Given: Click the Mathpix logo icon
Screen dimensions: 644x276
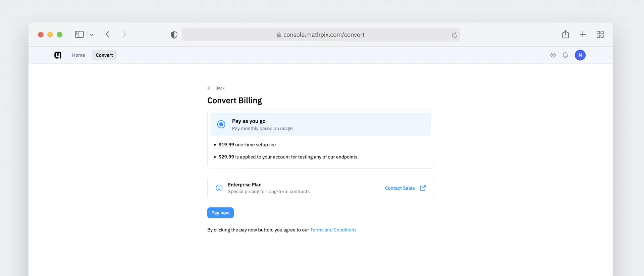Looking at the screenshot, I should [58, 55].
